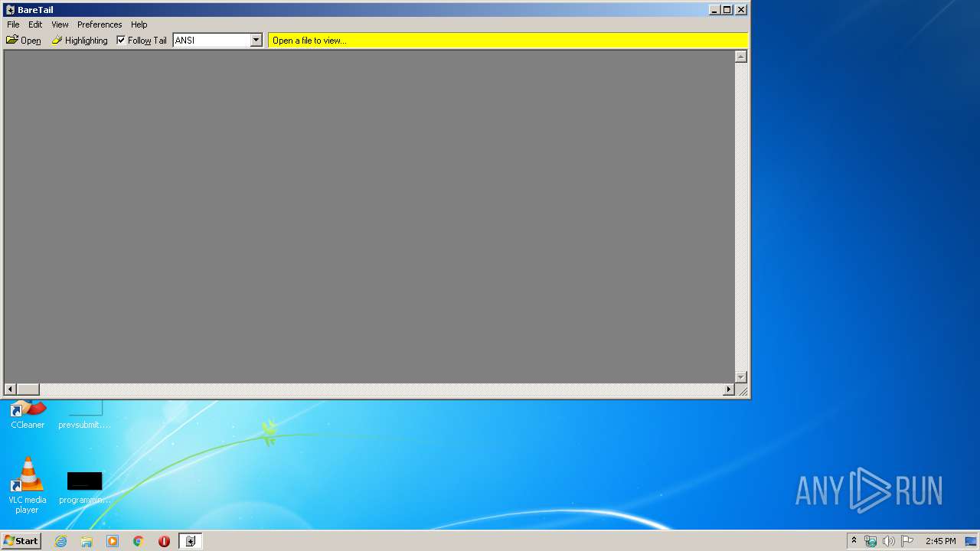This screenshot has width=980, height=551.
Task: Click the horizontal scrollbar left arrow
Action: click(x=11, y=390)
